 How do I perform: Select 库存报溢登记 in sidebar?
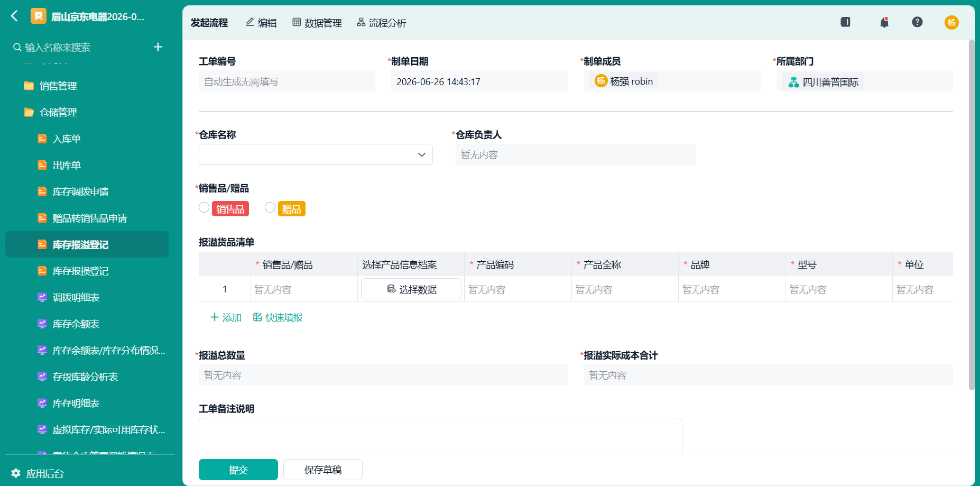coord(87,244)
